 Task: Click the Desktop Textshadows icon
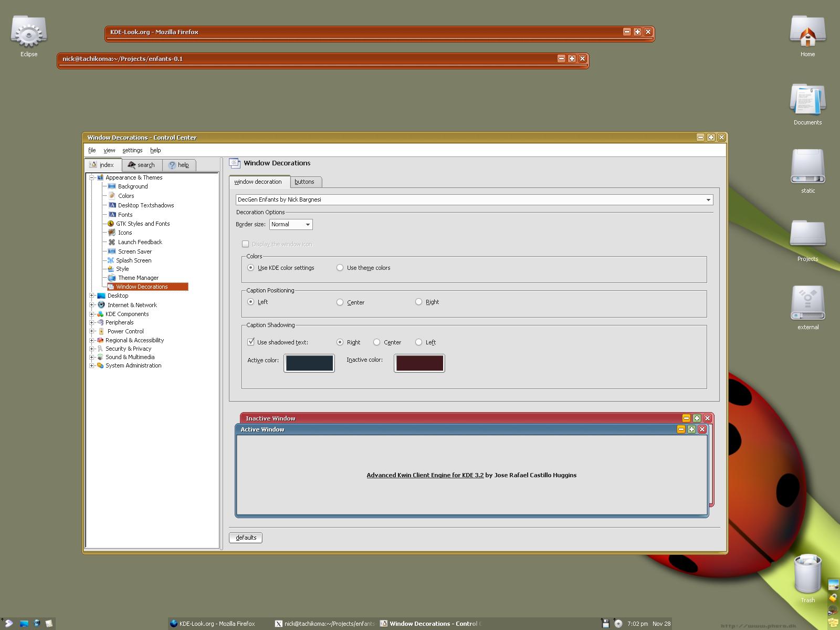[112, 205]
